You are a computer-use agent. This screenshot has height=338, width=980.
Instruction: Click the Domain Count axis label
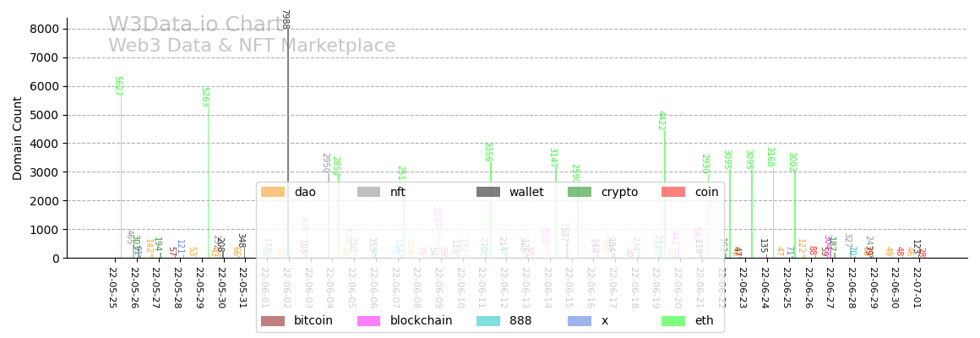[x=19, y=138]
